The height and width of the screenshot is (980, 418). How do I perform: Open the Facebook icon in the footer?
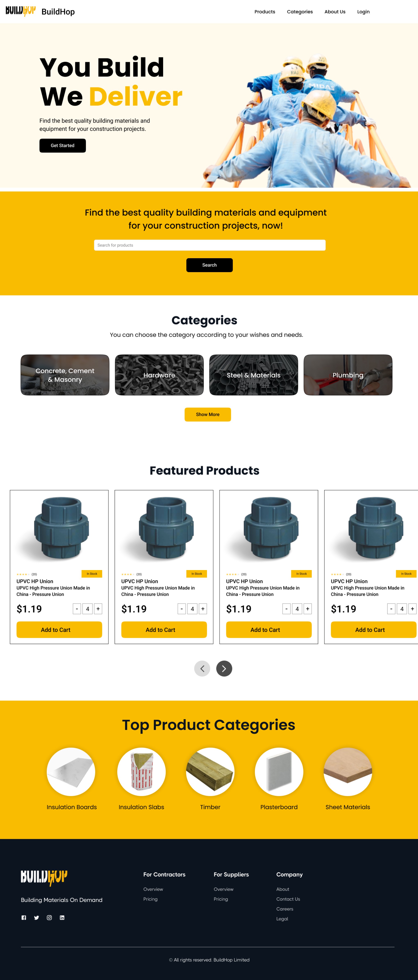click(x=24, y=918)
